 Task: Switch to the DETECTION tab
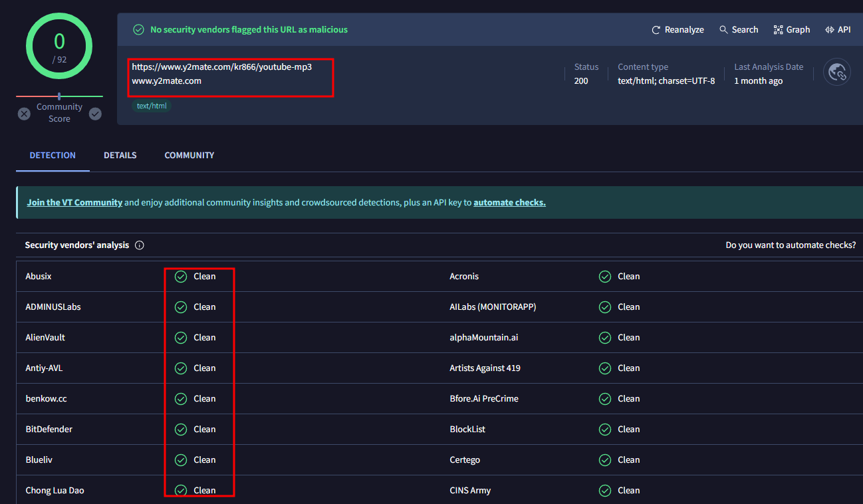point(53,155)
